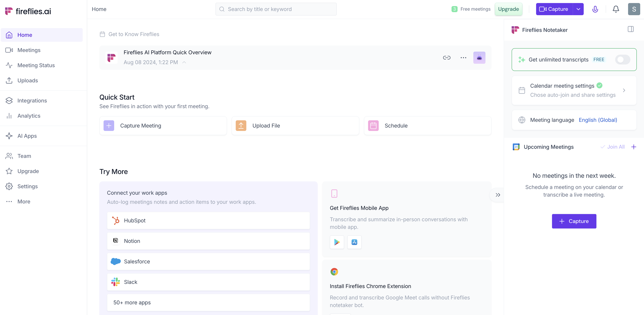The width and height of the screenshot is (644, 315).
Task: Click the Apple App Store icon
Action: click(x=354, y=242)
